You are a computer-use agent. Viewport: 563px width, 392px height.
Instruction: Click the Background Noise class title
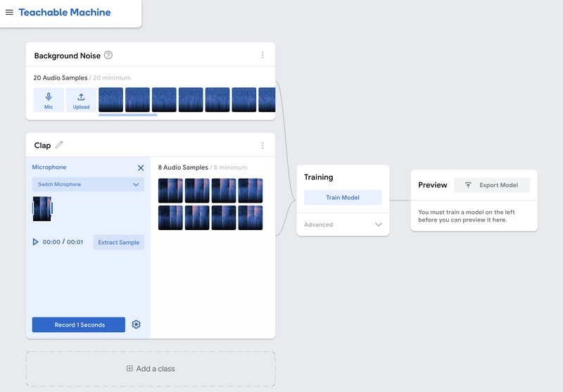(x=67, y=56)
